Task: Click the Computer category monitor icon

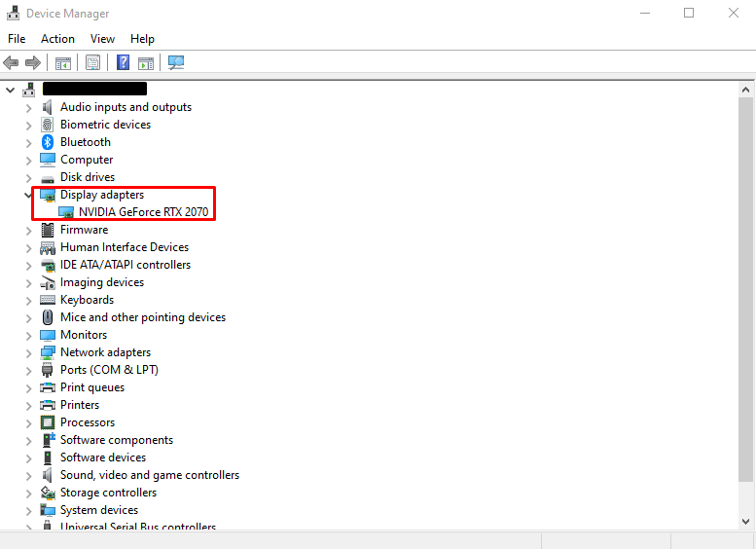Action: pyautogui.click(x=48, y=160)
